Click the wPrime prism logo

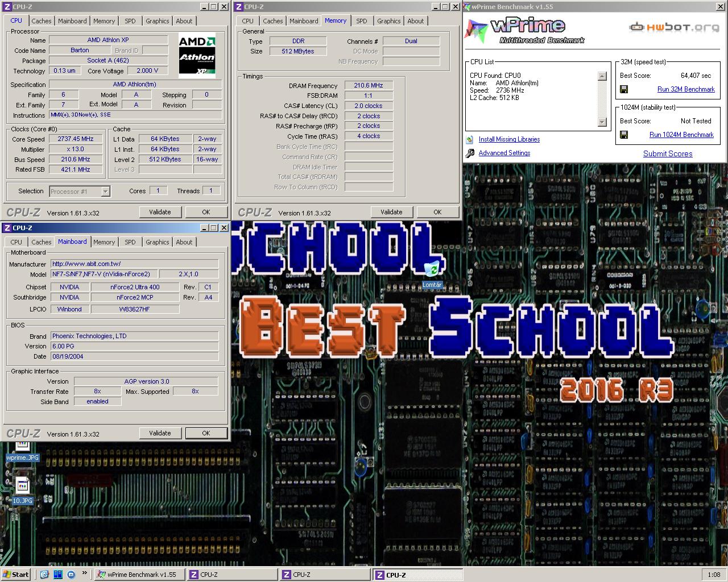477,31
